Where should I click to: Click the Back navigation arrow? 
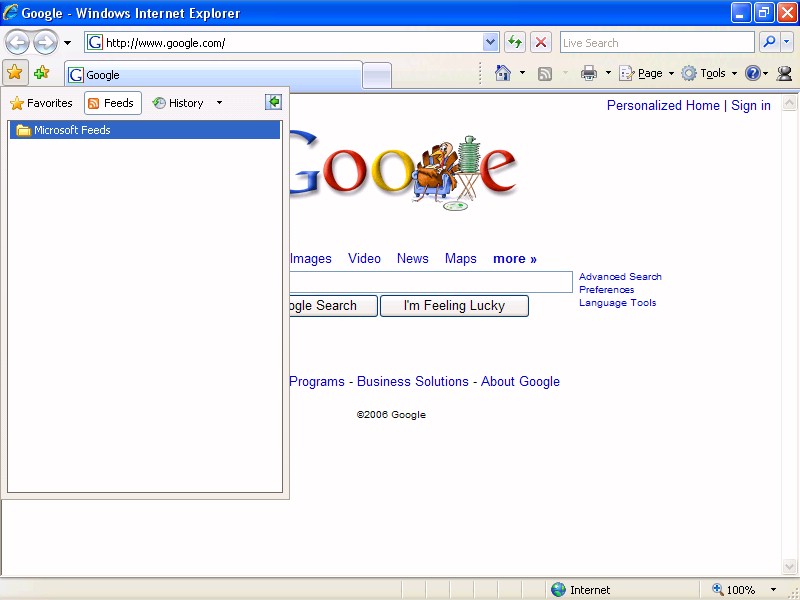[18, 43]
